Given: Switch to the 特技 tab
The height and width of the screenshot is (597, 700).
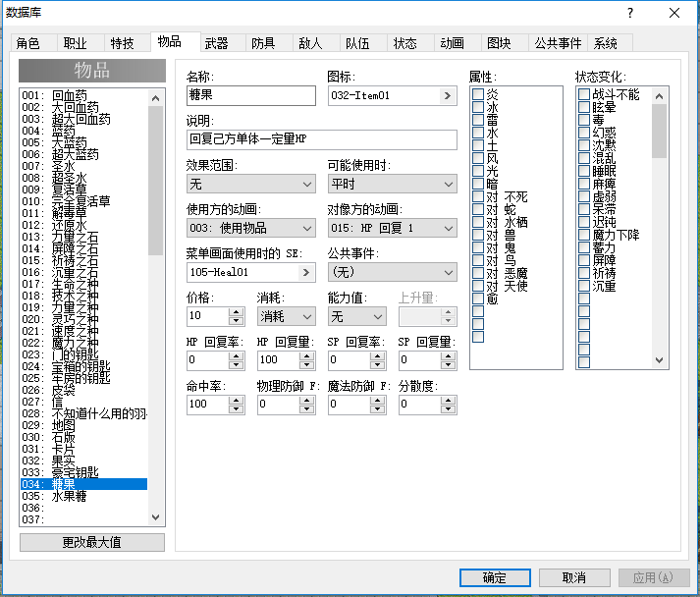Looking at the screenshot, I should point(128,43).
